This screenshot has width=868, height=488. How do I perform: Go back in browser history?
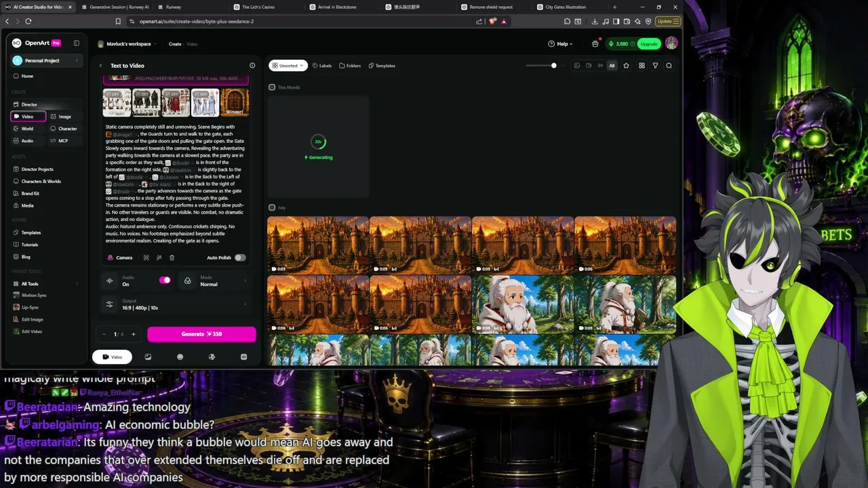tap(7, 21)
